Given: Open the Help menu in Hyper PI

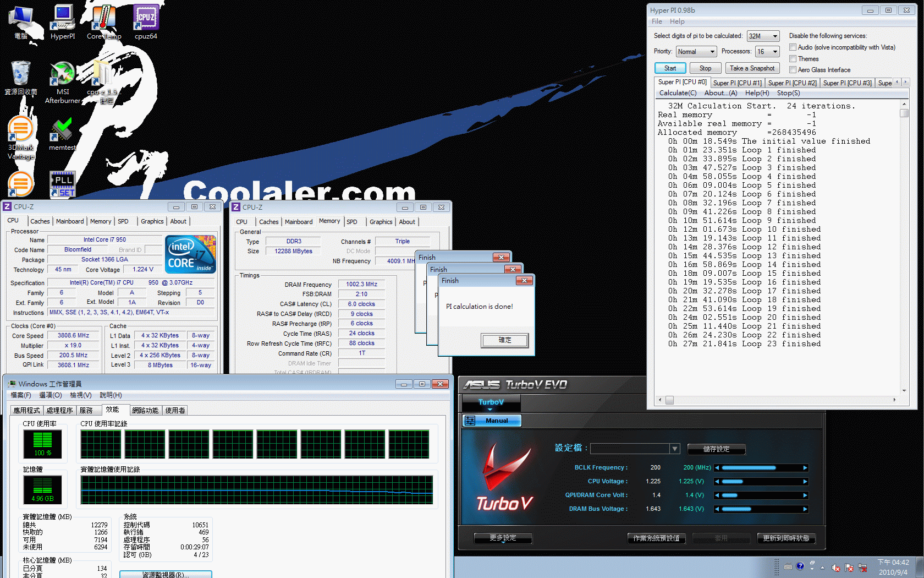Looking at the screenshot, I should (677, 21).
